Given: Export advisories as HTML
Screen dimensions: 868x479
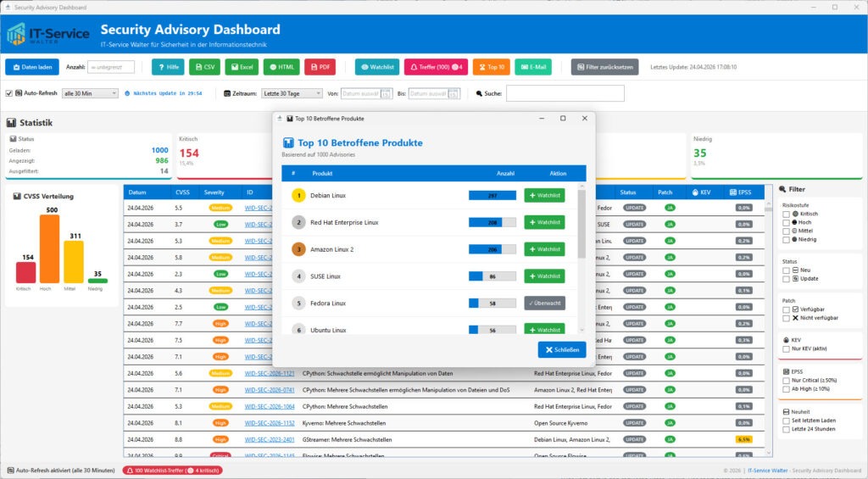Looking at the screenshot, I should tap(281, 67).
